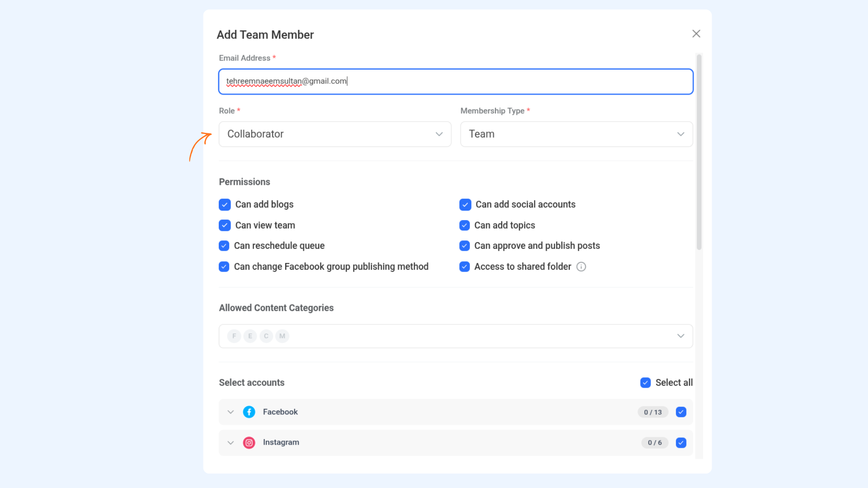Uncheck the Select all accounts checkbox
Viewport: 868px width, 488px height.
point(646,383)
